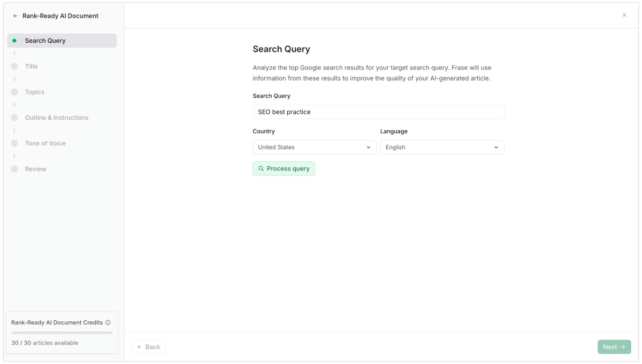
Task: Click the Process query button
Action: tap(284, 169)
